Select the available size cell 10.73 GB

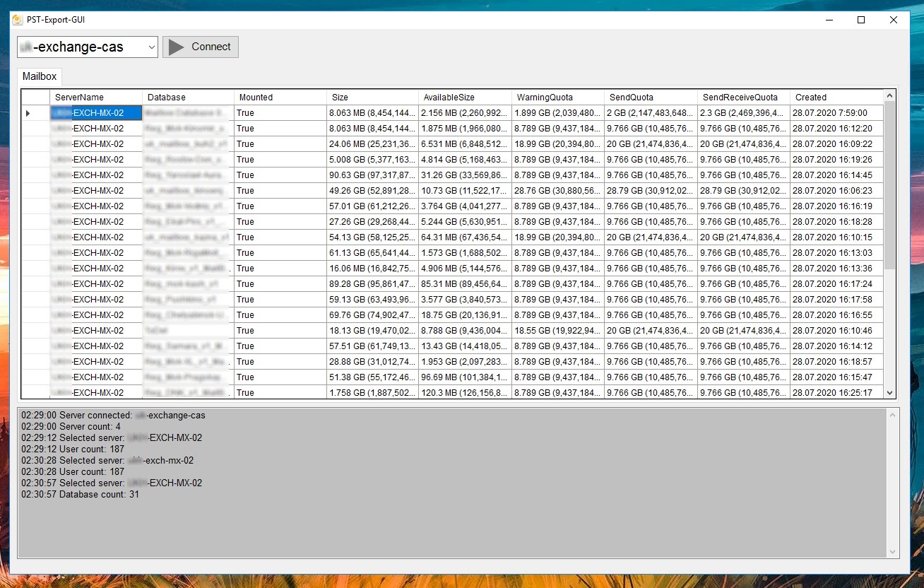coord(466,191)
